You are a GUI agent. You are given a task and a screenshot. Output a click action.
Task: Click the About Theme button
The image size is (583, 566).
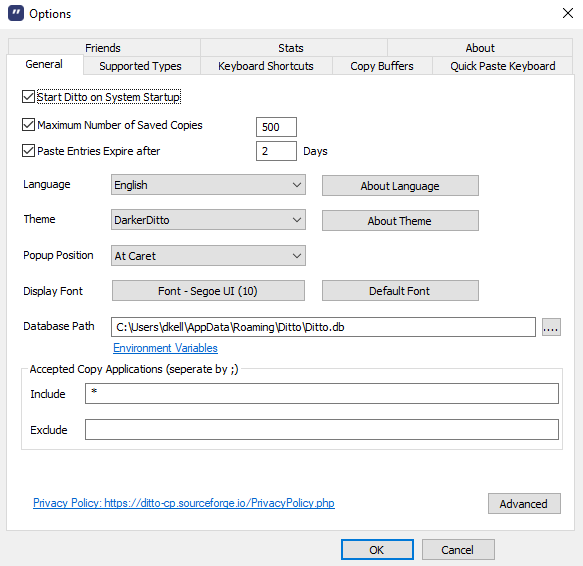[x=400, y=221]
